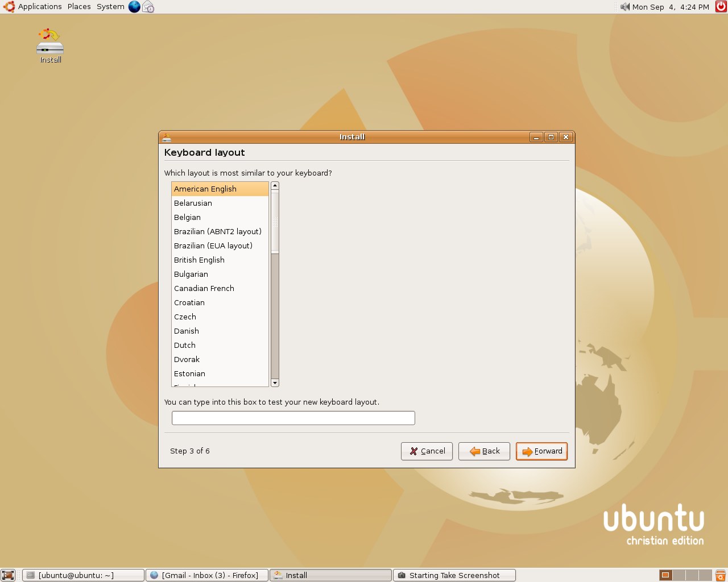Image resolution: width=728 pixels, height=582 pixels.
Task: Open the System menu
Action: tap(110, 7)
